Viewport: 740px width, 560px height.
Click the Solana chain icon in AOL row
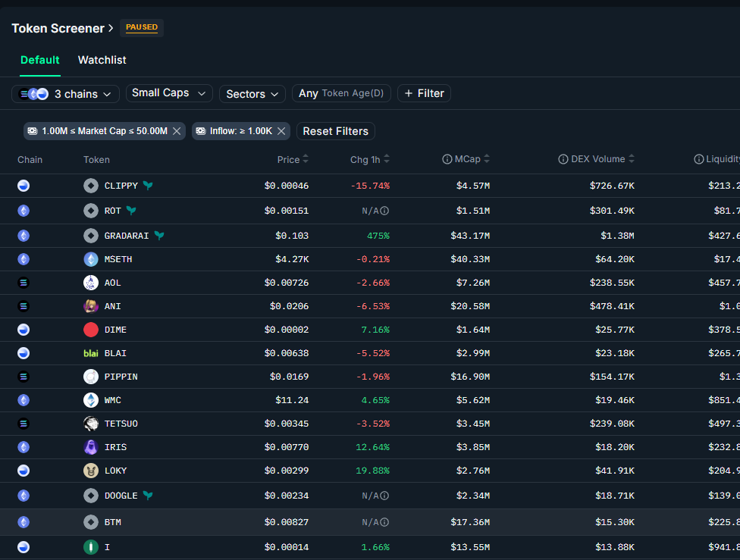(x=24, y=283)
